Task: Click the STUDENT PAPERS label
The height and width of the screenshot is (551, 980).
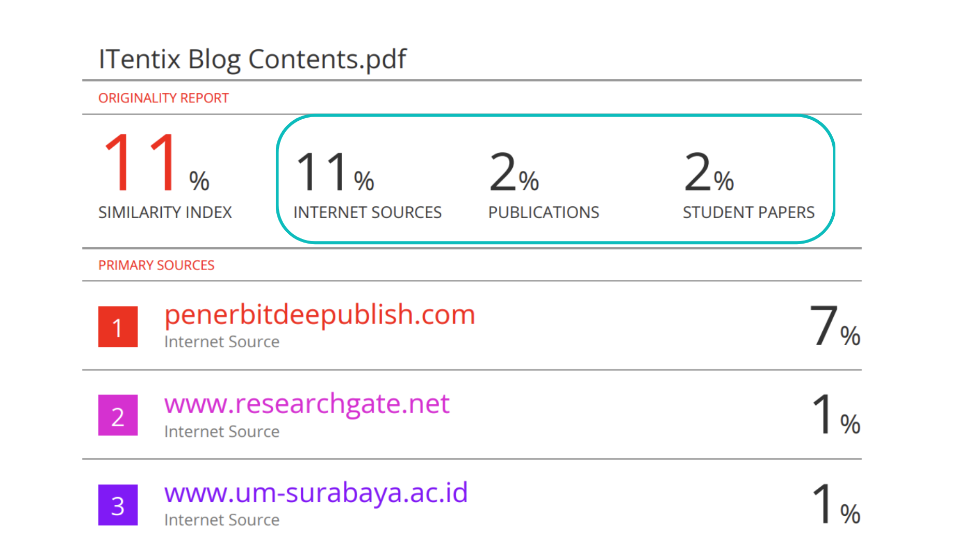Action: pyautogui.click(x=748, y=213)
